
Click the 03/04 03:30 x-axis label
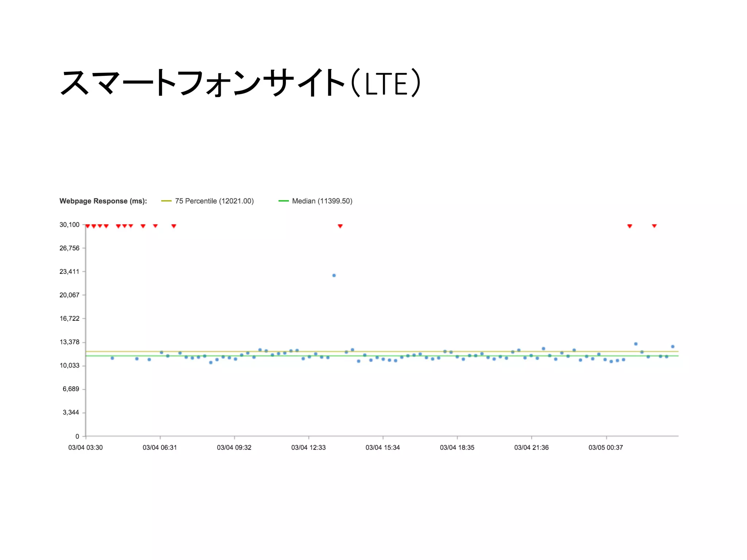click(85, 447)
